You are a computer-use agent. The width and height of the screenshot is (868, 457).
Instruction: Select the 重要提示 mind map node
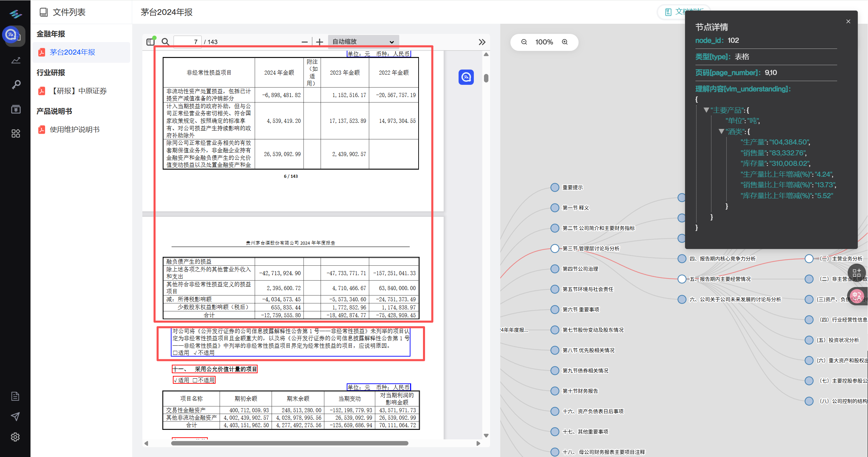pyautogui.click(x=555, y=187)
